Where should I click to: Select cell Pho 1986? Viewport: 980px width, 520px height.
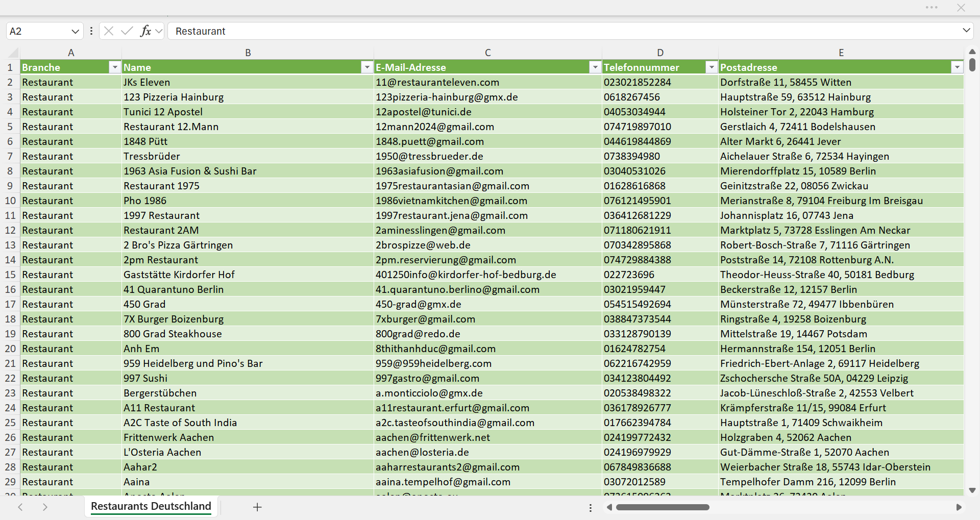pyautogui.click(x=248, y=201)
